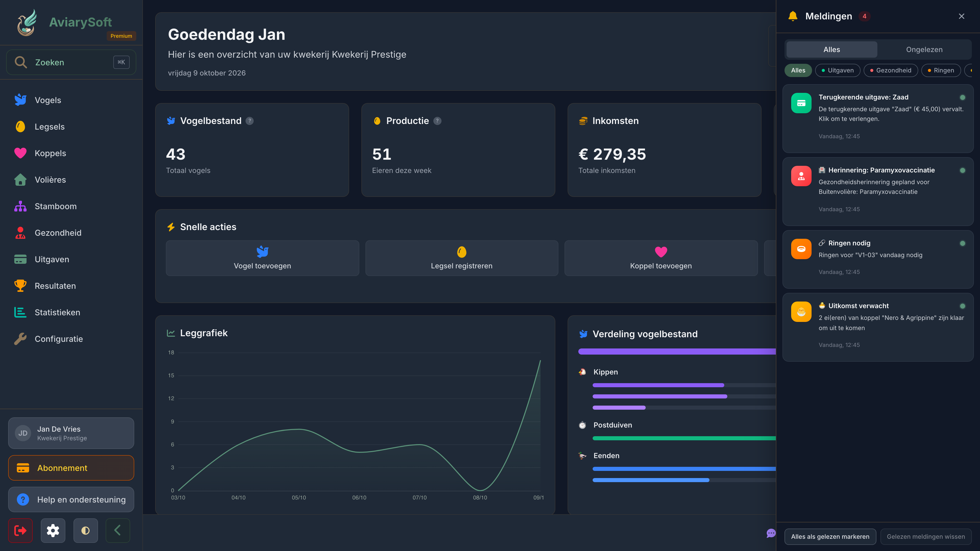Open the Gezondheid section icon
This screenshot has width=980, height=551.
20,233
